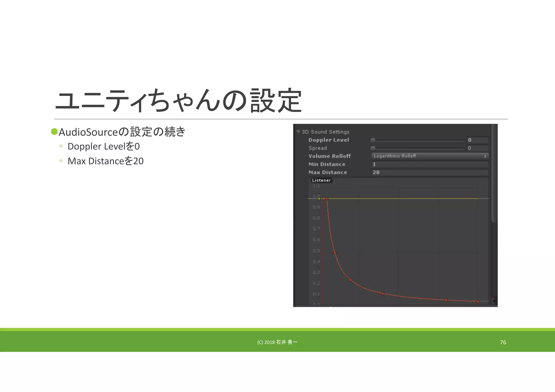The height and width of the screenshot is (392, 555).
Task: Click the Doppler Level label
Action: coord(329,140)
